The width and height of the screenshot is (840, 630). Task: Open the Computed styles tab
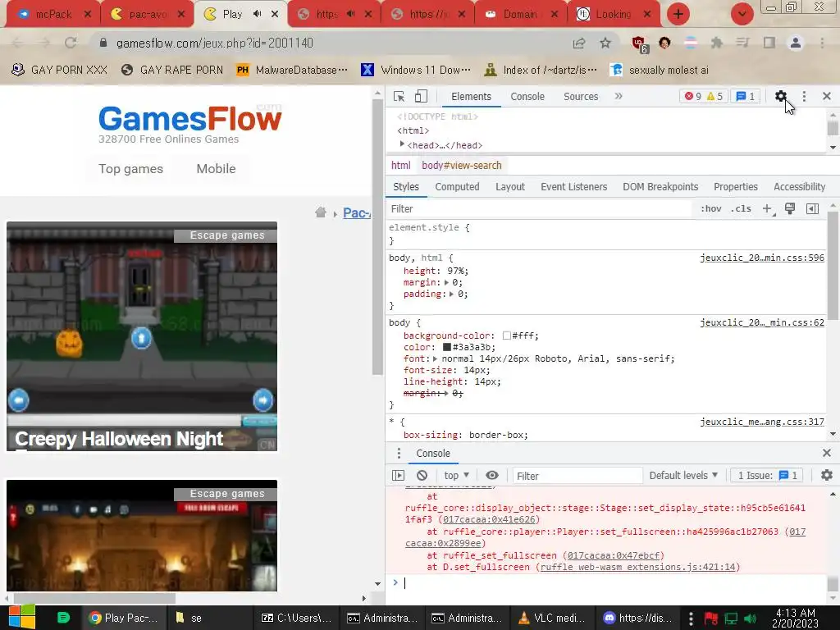coord(457,186)
